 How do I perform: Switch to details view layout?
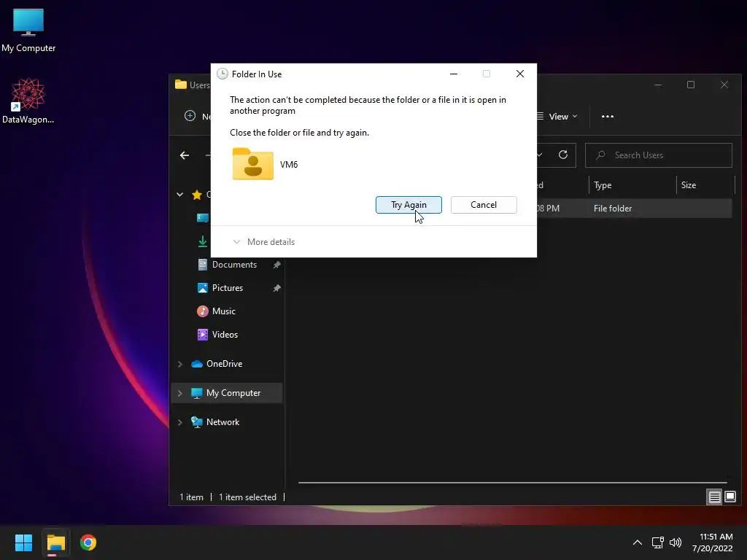pyautogui.click(x=714, y=497)
